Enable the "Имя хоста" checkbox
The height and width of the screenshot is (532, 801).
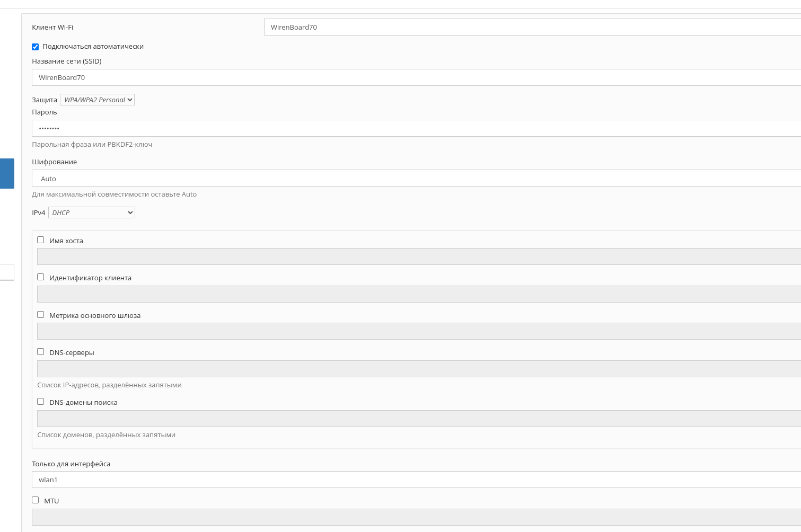coord(41,240)
